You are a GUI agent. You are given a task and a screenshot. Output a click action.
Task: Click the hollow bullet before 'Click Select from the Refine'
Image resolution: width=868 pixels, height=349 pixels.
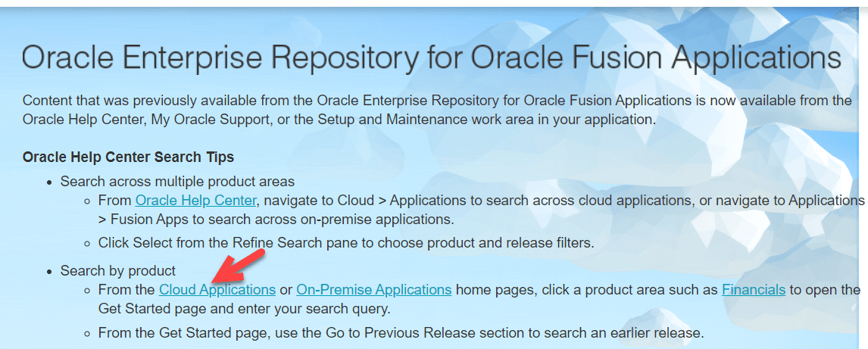(x=88, y=244)
